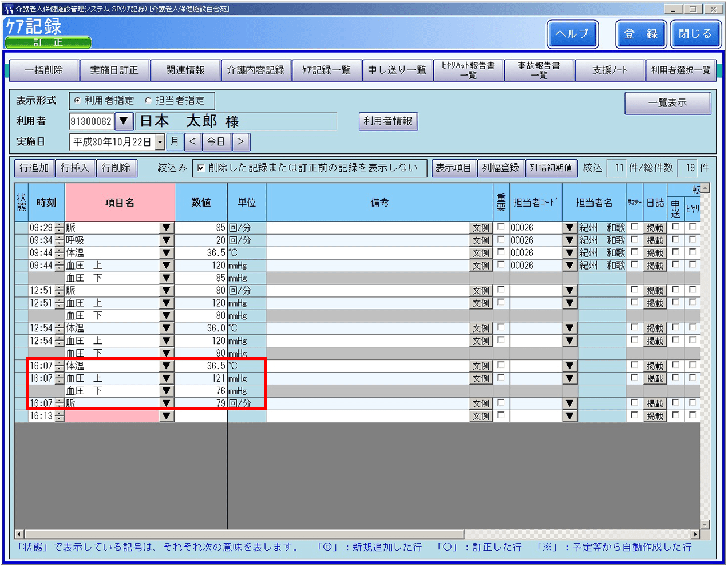Switch the date picker to 月 view

pyautogui.click(x=175, y=141)
